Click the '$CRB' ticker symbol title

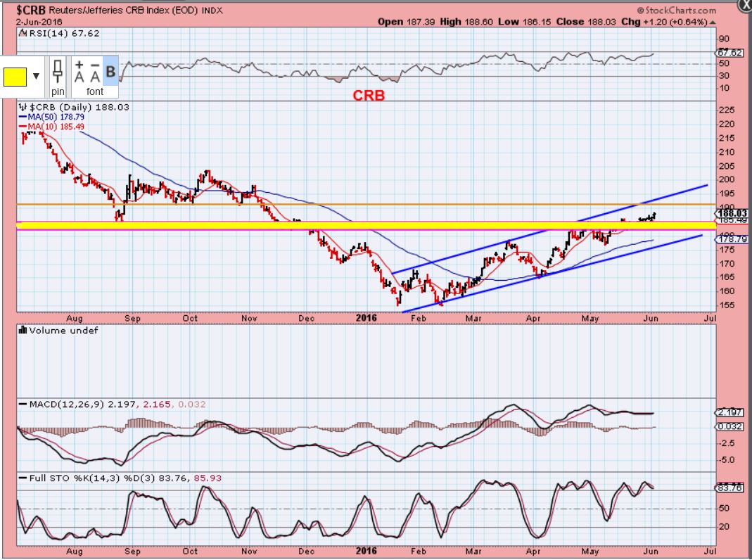pos(31,10)
